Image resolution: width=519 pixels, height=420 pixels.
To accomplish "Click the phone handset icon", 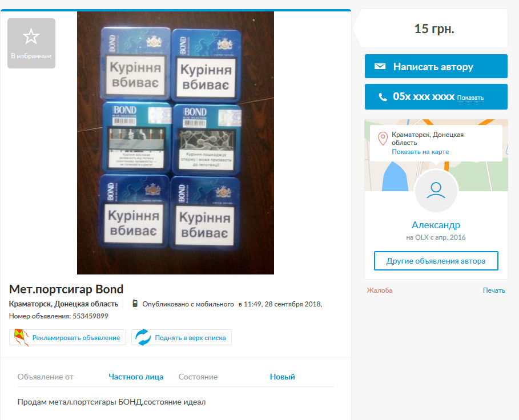I will [x=383, y=97].
